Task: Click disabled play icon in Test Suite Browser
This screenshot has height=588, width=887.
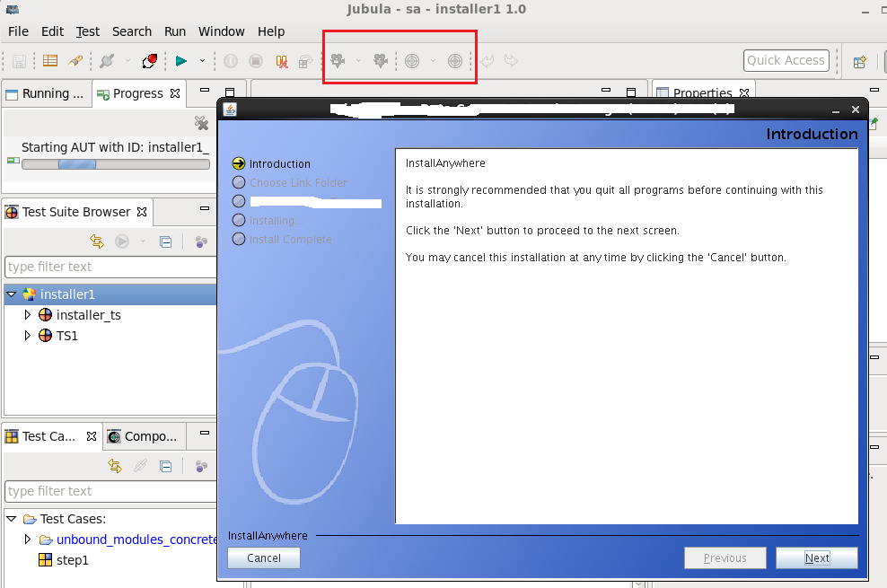Action: (121, 242)
